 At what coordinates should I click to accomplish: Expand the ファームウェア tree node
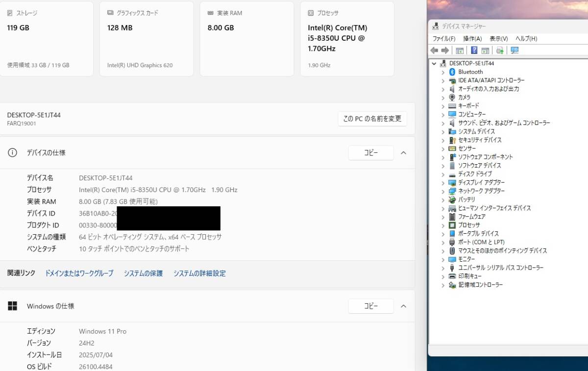(443, 217)
